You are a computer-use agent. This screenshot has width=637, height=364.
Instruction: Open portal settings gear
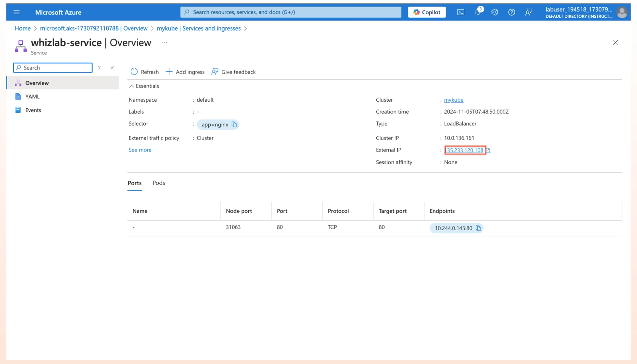[495, 12]
